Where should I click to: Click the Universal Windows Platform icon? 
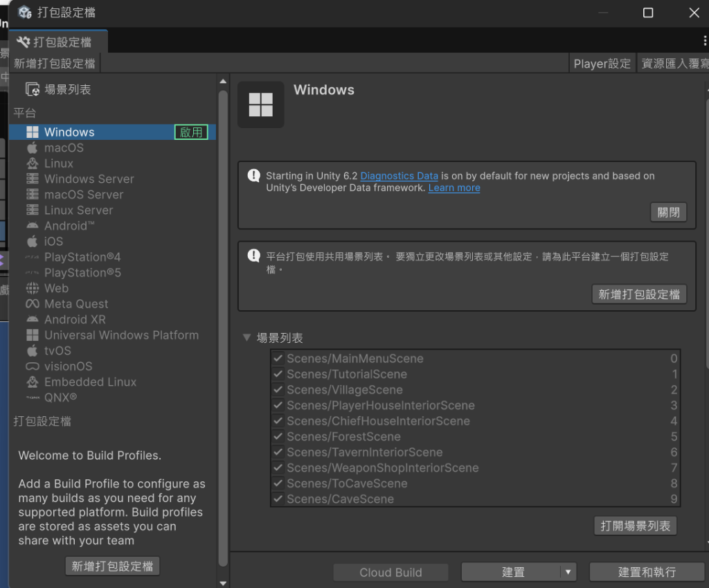[32, 335]
